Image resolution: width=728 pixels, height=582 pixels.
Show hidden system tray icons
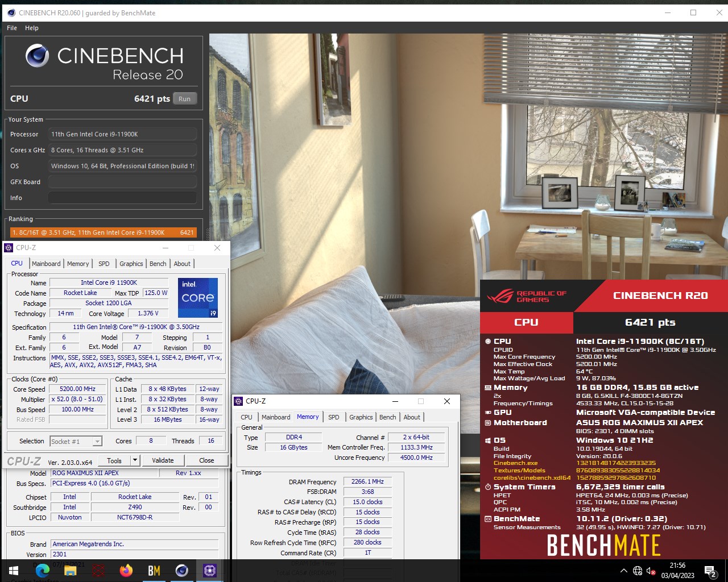tap(623, 571)
